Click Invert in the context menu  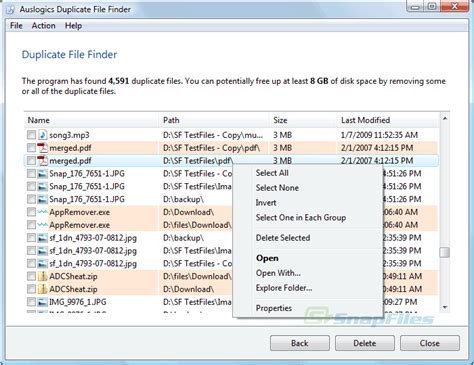pos(266,203)
